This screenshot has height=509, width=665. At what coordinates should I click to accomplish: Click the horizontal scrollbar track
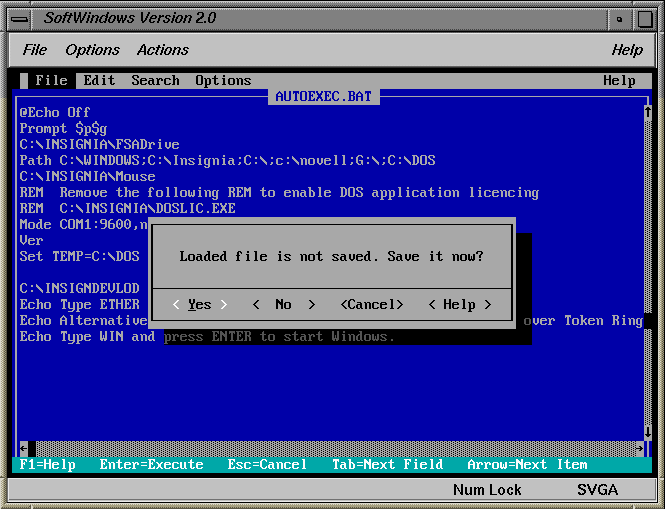tap(335, 448)
